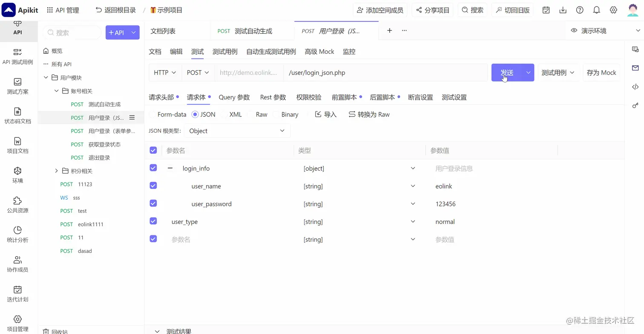This screenshot has width=644, height=334.
Task: Switch to the 文档 tab
Action: 155,52
